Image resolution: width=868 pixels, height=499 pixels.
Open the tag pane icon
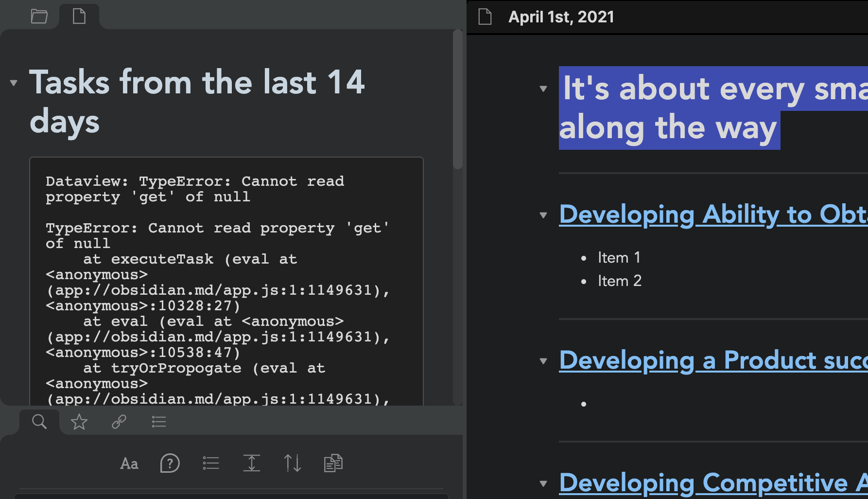(x=158, y=422)
